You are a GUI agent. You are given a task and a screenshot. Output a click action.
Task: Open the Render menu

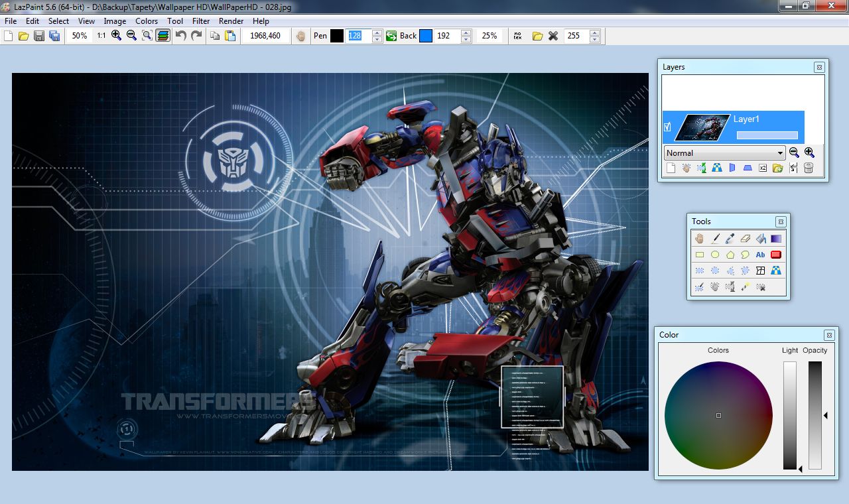tap(231, 21)
